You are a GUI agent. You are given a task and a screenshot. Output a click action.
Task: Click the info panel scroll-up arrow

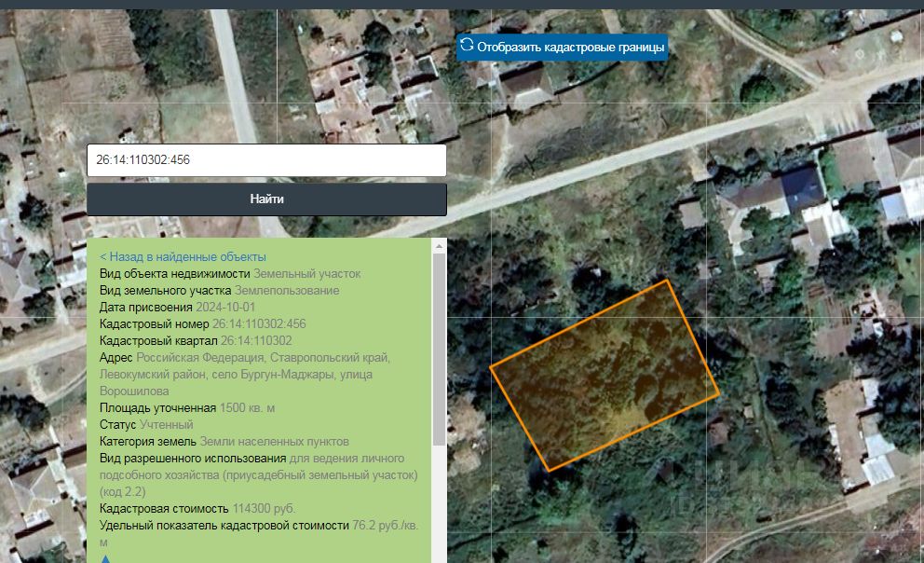click(x=439, y=246)
